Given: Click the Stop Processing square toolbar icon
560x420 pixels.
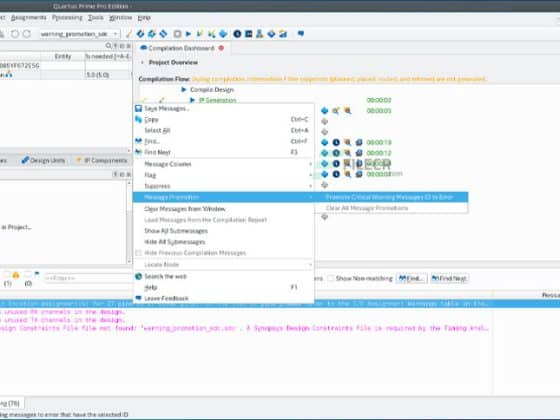Looking at the screenshot, I should coord(177,34).
